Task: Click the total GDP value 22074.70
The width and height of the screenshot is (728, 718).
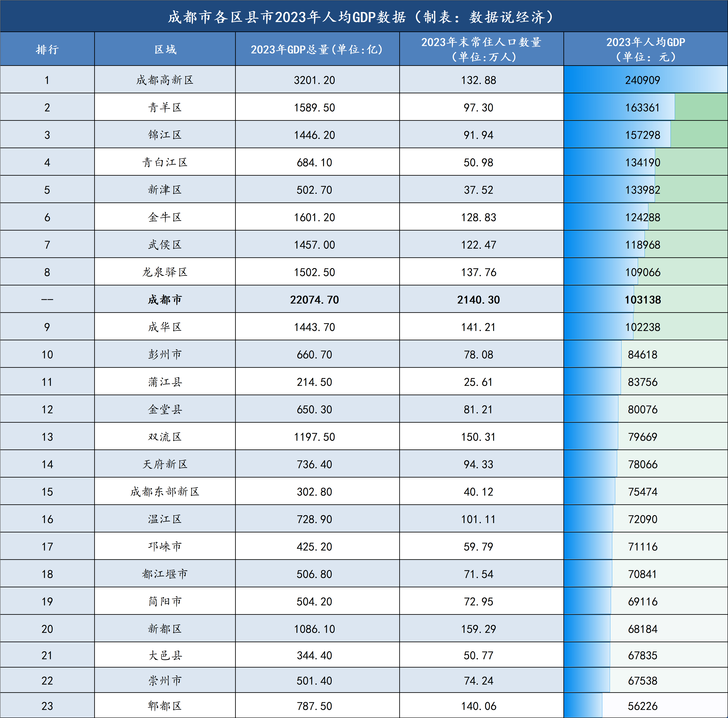Action: (x=314, y=300)
